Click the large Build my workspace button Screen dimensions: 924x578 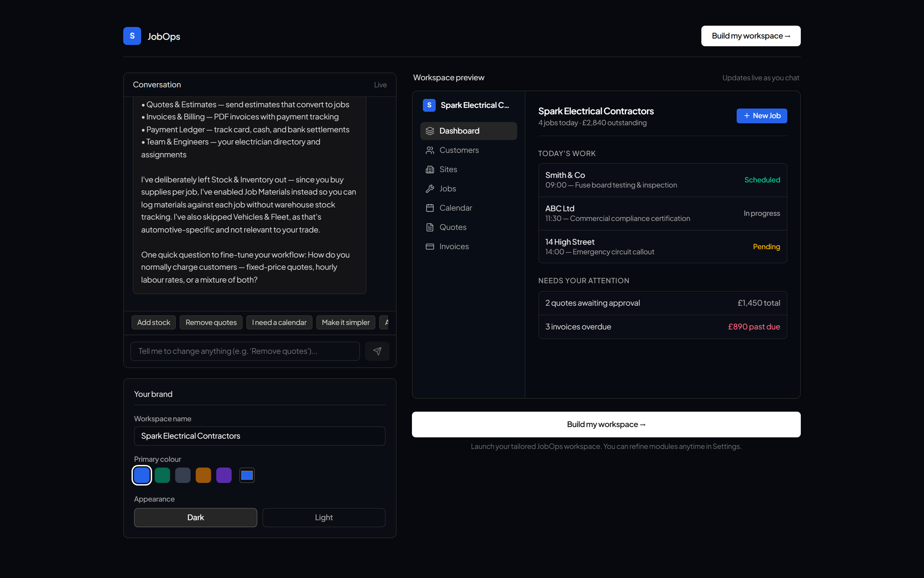pyautogui.click(x=606, y=424)
